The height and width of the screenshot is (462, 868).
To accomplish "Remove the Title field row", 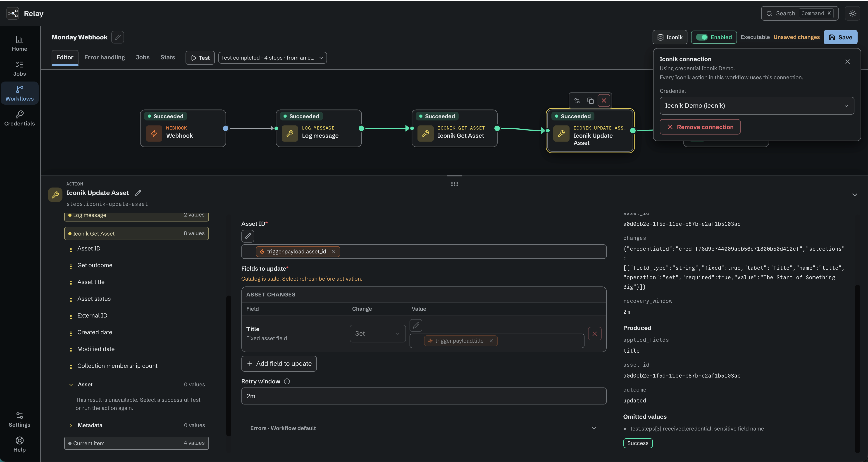I will click(x=595, y=334).
